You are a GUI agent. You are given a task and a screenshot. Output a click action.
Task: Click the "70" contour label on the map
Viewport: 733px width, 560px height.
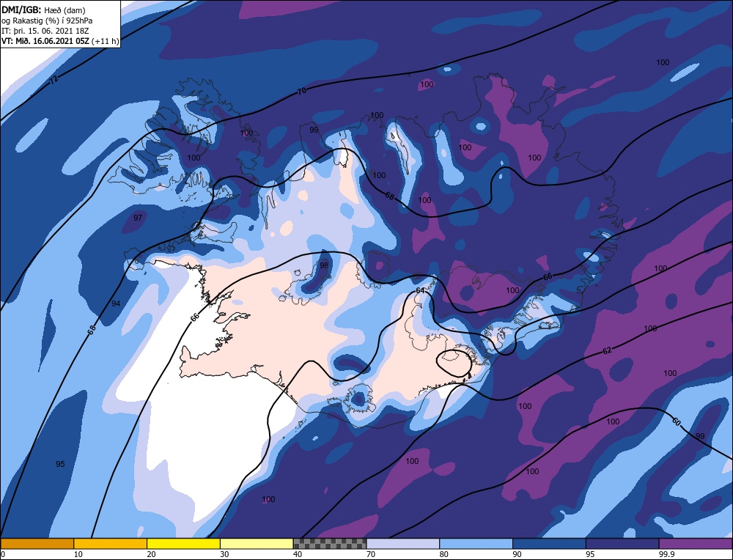[x=302, y=91]
